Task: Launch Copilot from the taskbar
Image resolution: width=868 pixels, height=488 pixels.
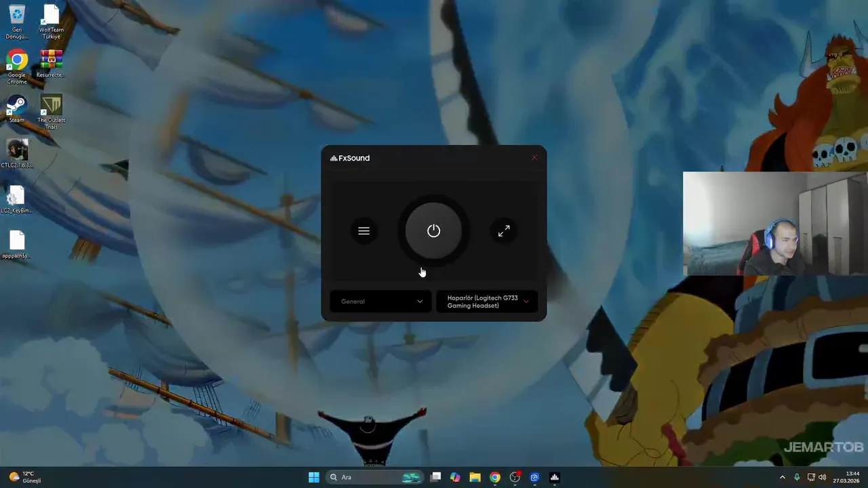Action: pyautogui.click(x=455, y=477)
